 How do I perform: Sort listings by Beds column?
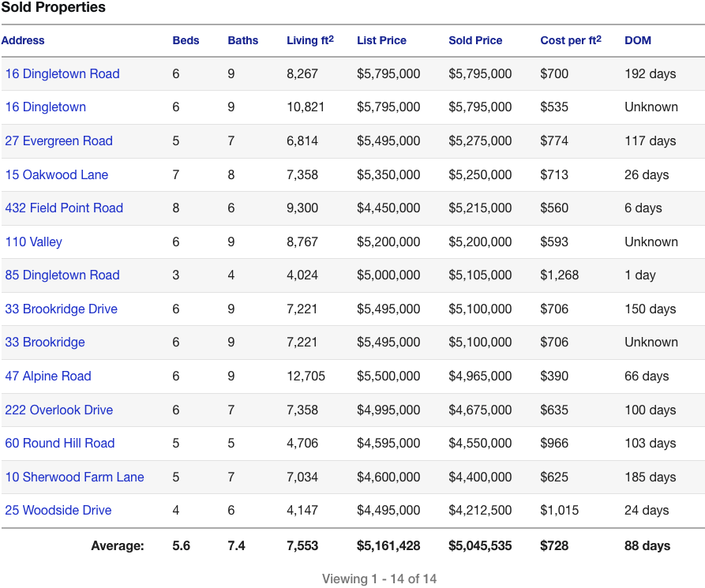pyautogui.click(x=185, y=40)
